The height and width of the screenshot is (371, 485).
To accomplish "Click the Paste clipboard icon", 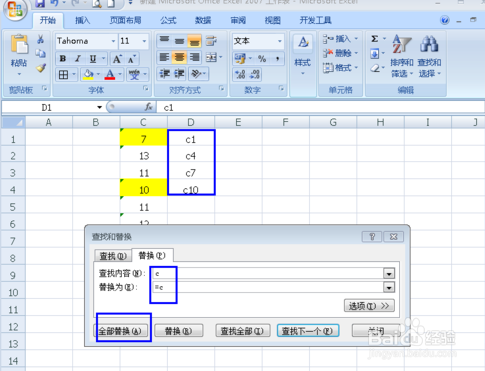I will pos(19,45).
